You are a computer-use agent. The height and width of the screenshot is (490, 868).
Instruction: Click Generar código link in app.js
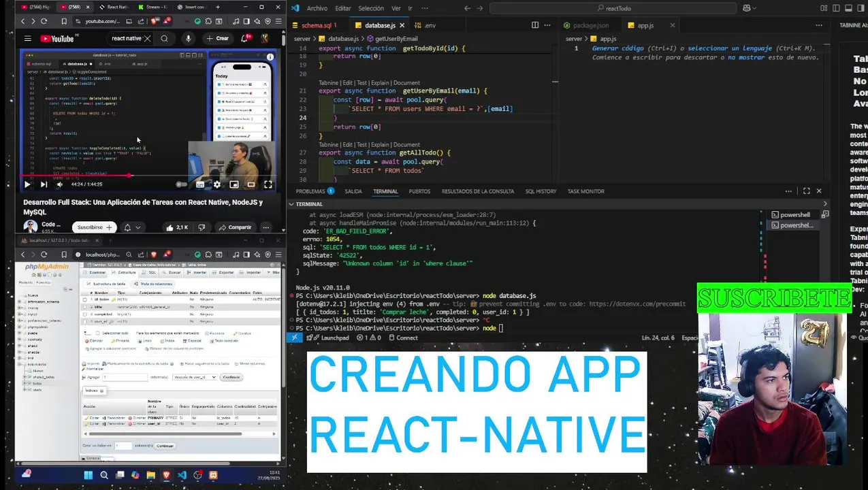point(617,48)
